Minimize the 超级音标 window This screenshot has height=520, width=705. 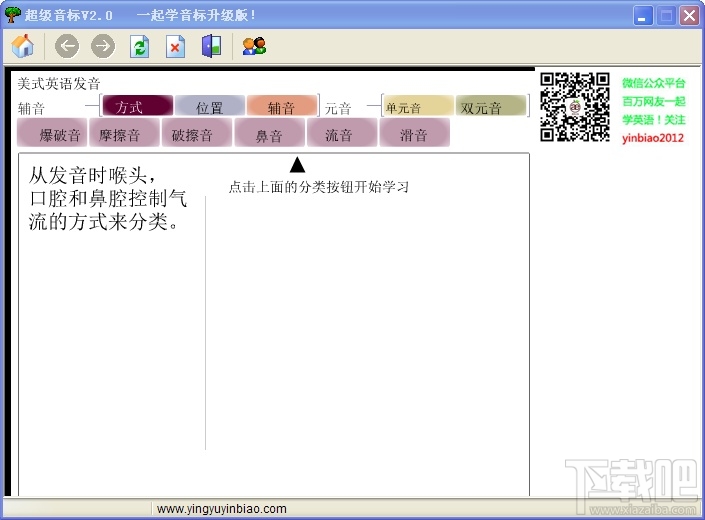tap(643, 16)
